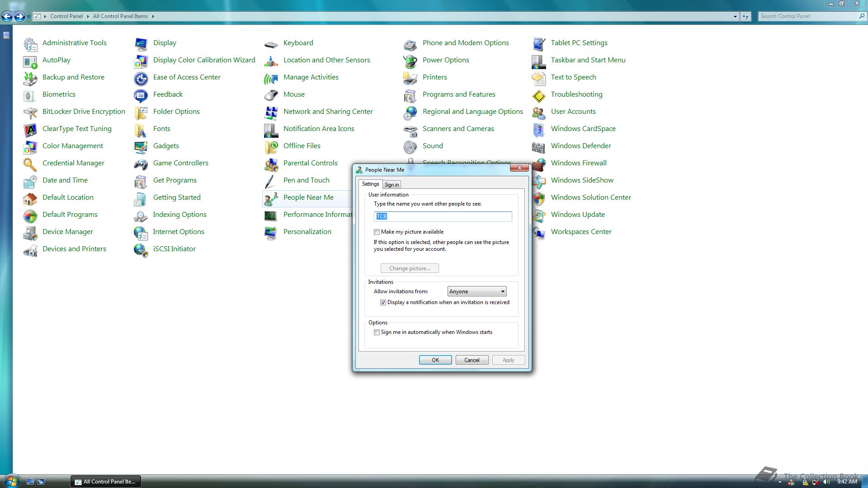Click the Show desktop quick launch icon
Viewport: 868px width, 488px height.
click(x=30, y=482)
